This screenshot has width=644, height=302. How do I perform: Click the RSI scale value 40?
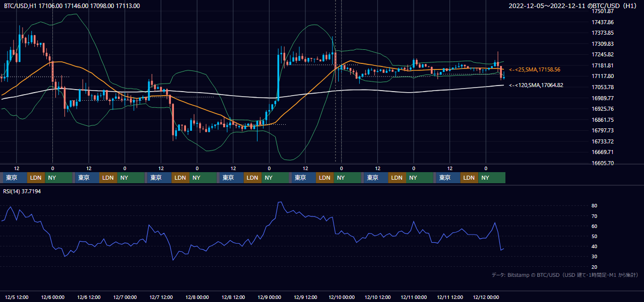[x=595, y=246]
